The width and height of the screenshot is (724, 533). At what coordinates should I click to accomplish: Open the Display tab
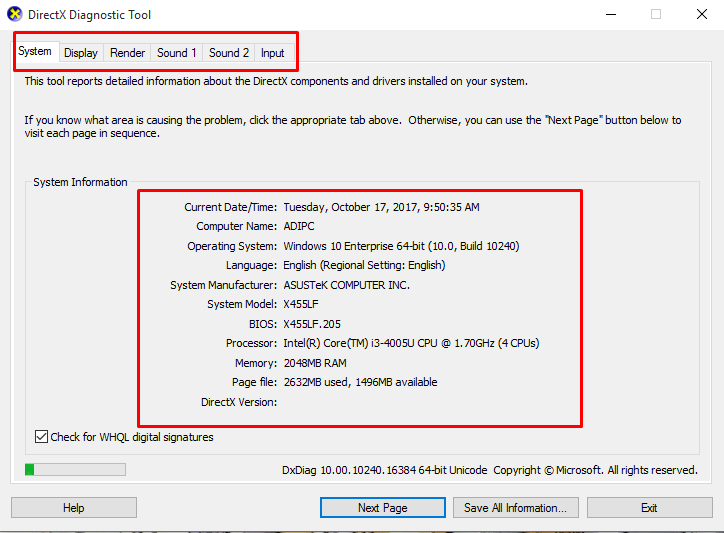[x=81, y=53]
